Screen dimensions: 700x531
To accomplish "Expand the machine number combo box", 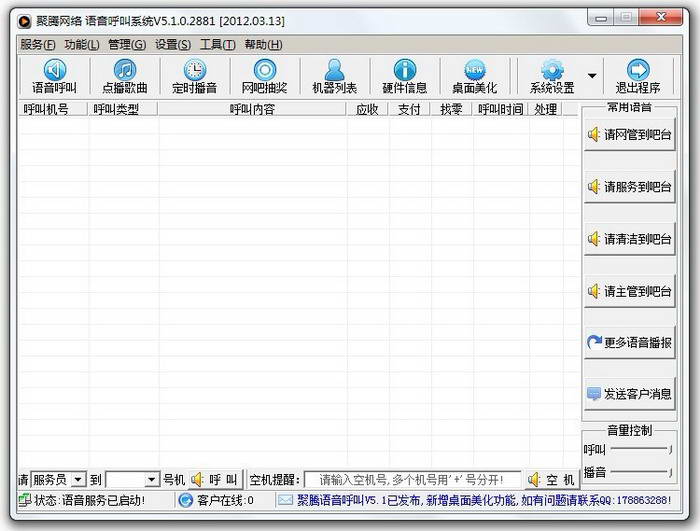I will 152,480.
